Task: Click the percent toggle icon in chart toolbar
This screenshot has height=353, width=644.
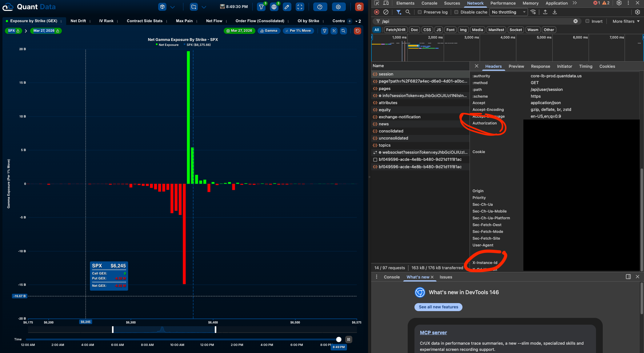Action: pyautogui.click(x=334, y=31)
